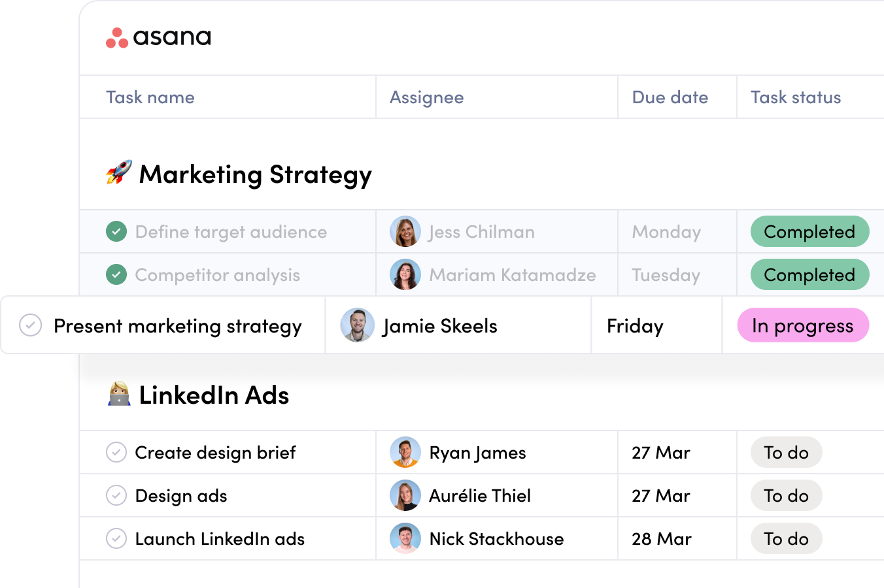Click the LinkedIn Ads section emoji icon

(x=119, y=395)
